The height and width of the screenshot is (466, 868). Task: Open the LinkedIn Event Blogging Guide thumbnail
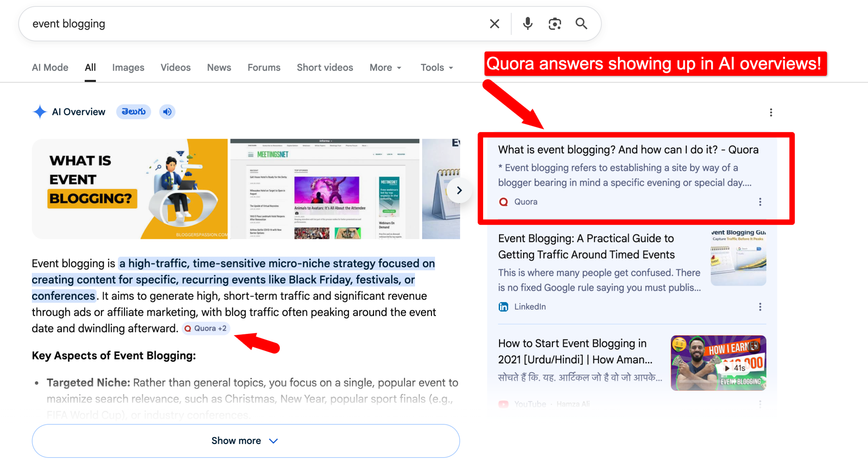coord(738,258)
